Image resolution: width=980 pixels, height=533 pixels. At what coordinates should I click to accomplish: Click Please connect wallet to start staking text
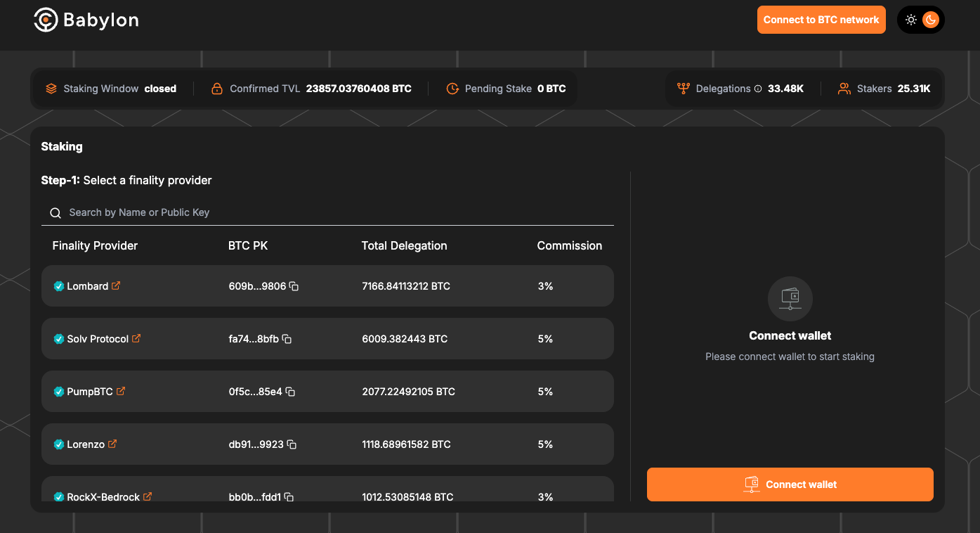790,357
